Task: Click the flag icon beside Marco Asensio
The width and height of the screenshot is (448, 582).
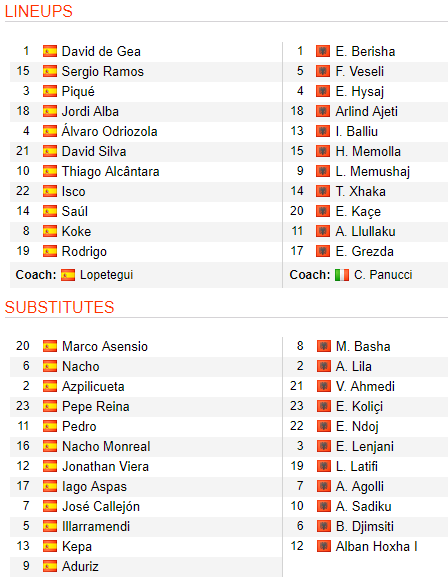Action: (50, 346)
